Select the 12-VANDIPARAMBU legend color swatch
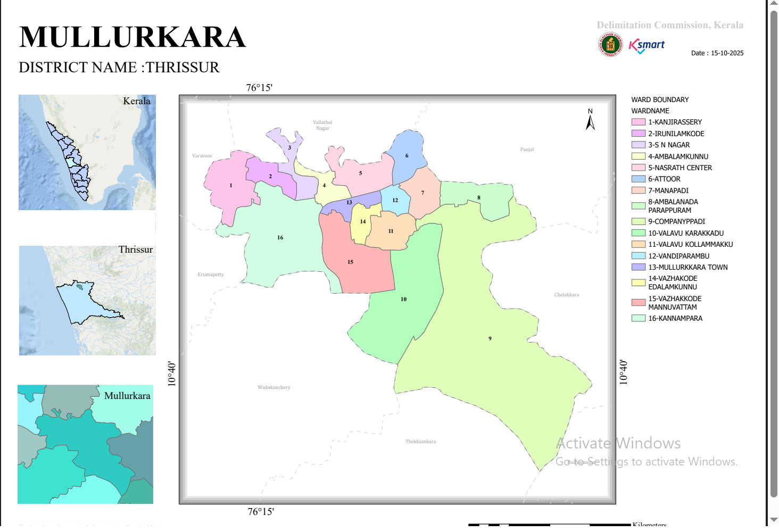This screenshot has width=779, height=532. [639, 256]
